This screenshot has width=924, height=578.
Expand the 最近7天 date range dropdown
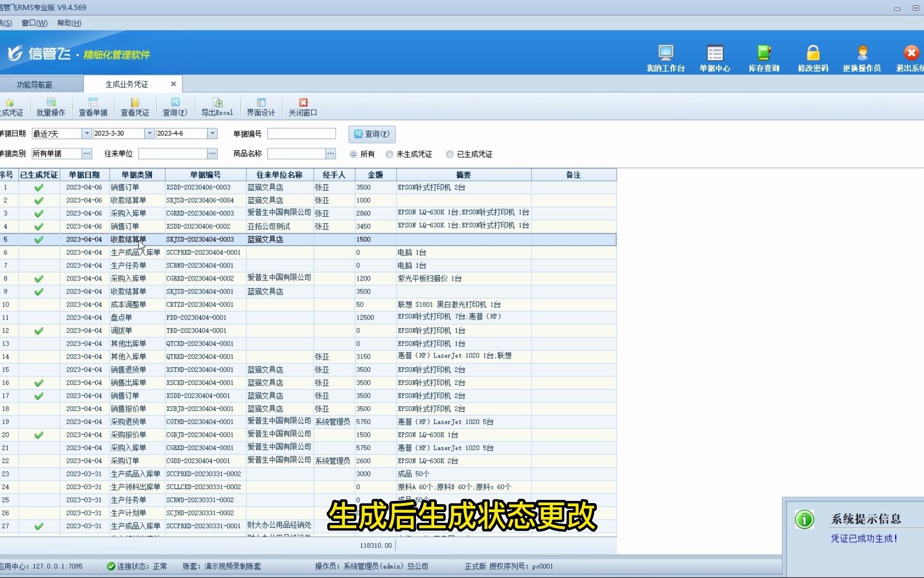[x=86, y=133]
